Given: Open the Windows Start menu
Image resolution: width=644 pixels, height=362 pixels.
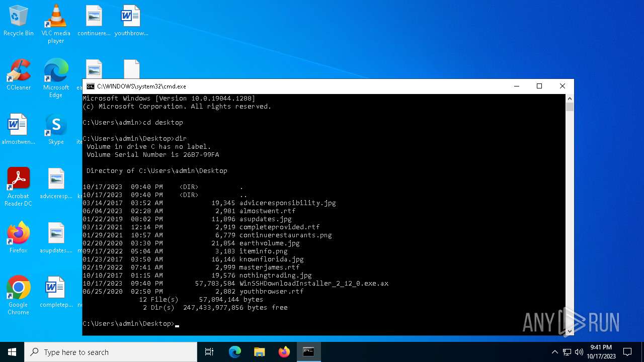Looking at the screenshot, I should click(x=12, y=352).
